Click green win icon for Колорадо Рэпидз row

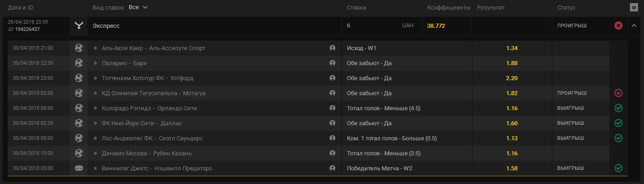point(618,108)
